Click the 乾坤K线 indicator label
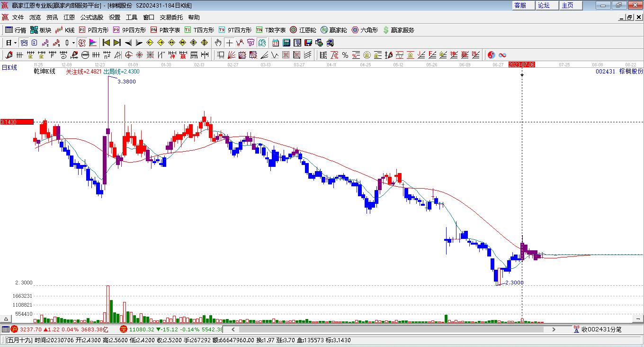 click(45, 72)
